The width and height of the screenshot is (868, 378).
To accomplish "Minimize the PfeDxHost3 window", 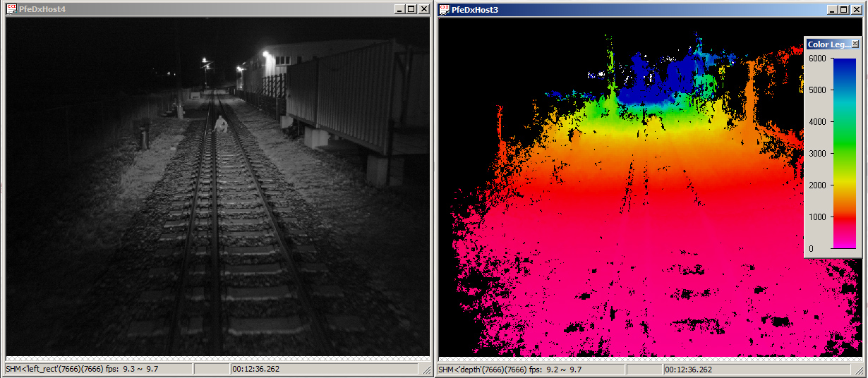I will coord(831,9).
